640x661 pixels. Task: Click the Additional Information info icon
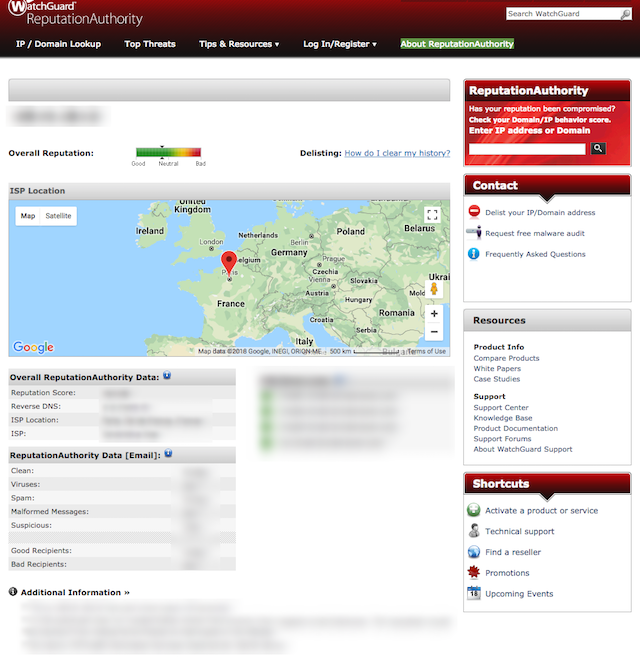13,592
